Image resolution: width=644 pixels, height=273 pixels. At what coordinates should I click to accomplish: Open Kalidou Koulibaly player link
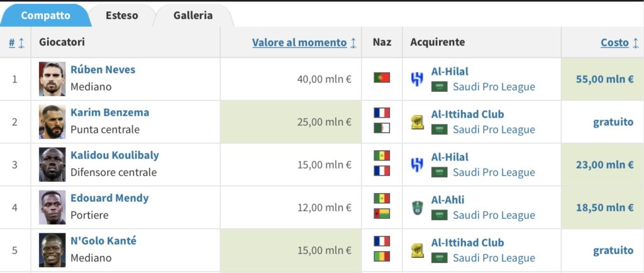(x=114, y=155)
